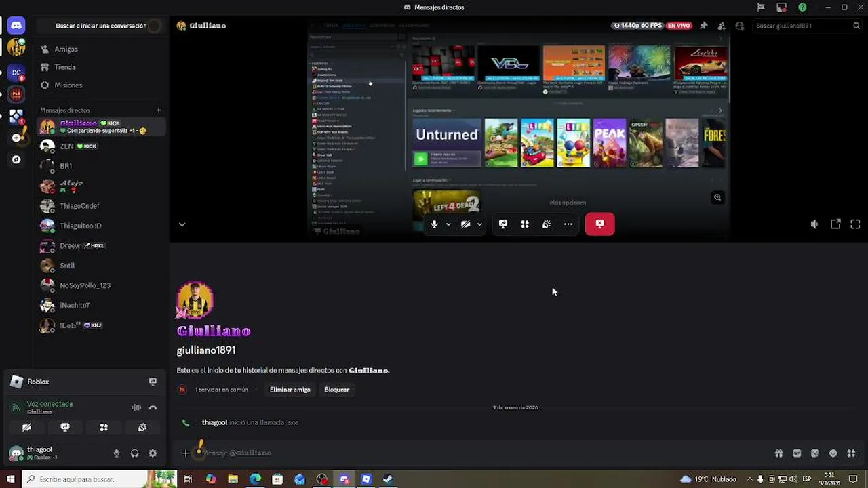Open activities from voice panel
The height and width of the screenshot is (488, 868).
pyautogui.click(x=104, y=428)
